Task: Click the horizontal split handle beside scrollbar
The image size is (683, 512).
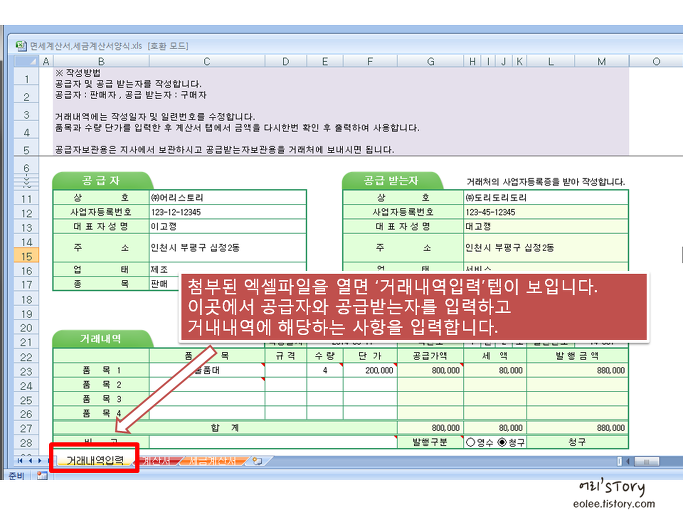Action: (619, 461)
